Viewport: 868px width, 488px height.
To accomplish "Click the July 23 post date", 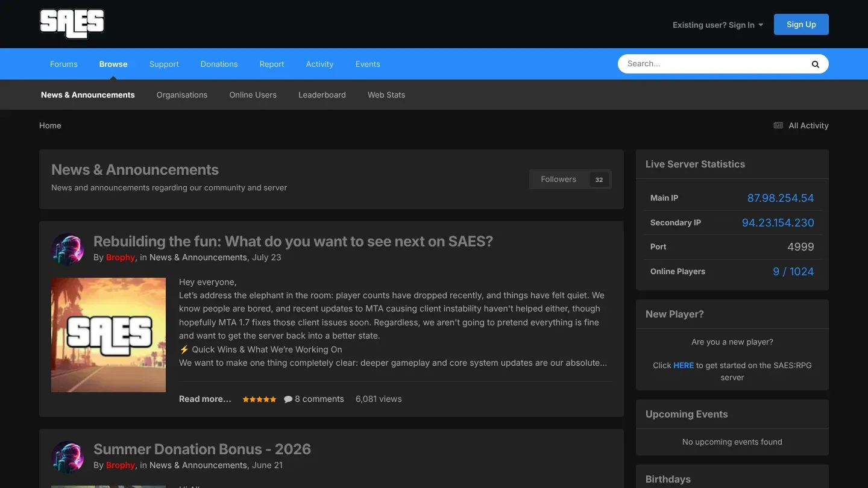I will [266, 257].
